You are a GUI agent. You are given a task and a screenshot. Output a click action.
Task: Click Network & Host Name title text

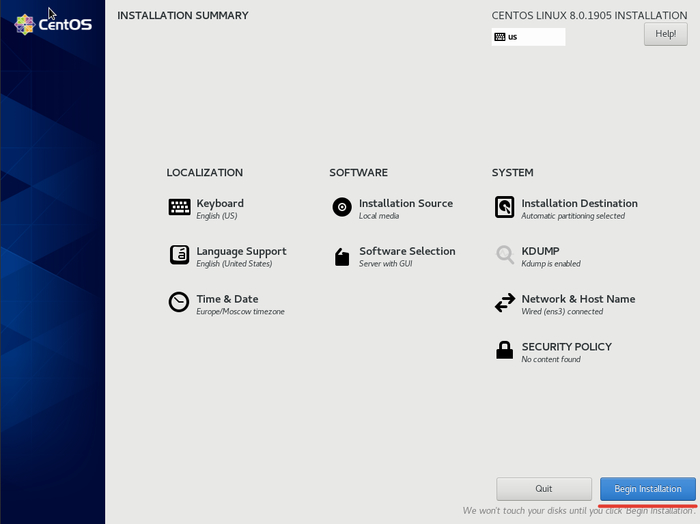(578, 299)
